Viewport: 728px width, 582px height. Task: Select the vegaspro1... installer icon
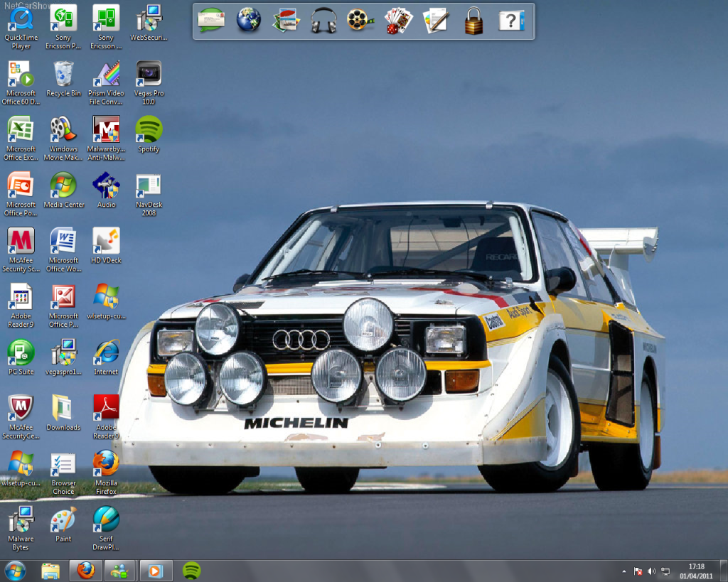pos(63,358)
